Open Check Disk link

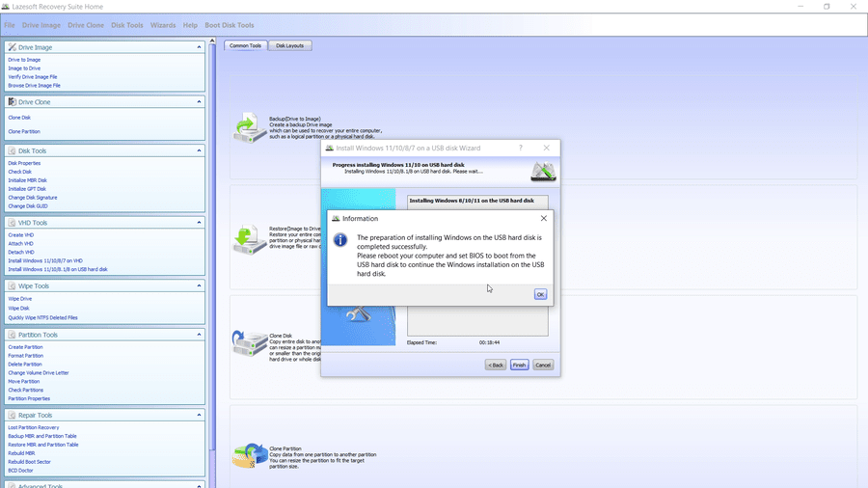coord(20,172)
